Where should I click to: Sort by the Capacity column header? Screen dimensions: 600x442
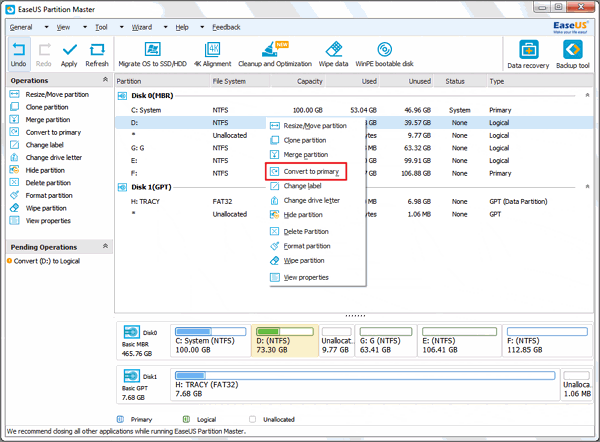coord(298,81)
